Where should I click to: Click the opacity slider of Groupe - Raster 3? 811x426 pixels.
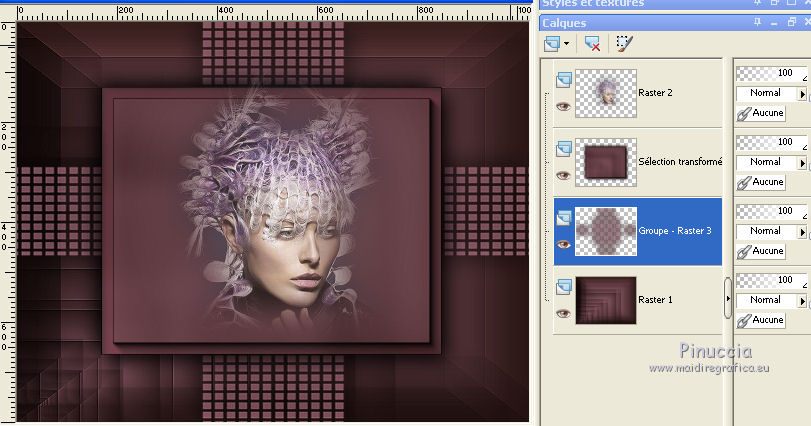[771, 211]
